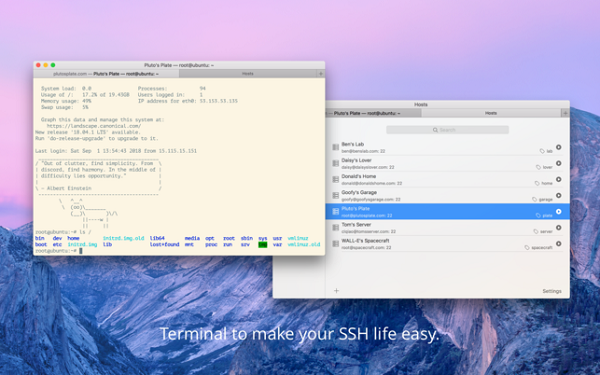Viewport: 600px width, 375px height.
Task: Select WALL-E's Spacecraft host entry
Action: [447, 244]
